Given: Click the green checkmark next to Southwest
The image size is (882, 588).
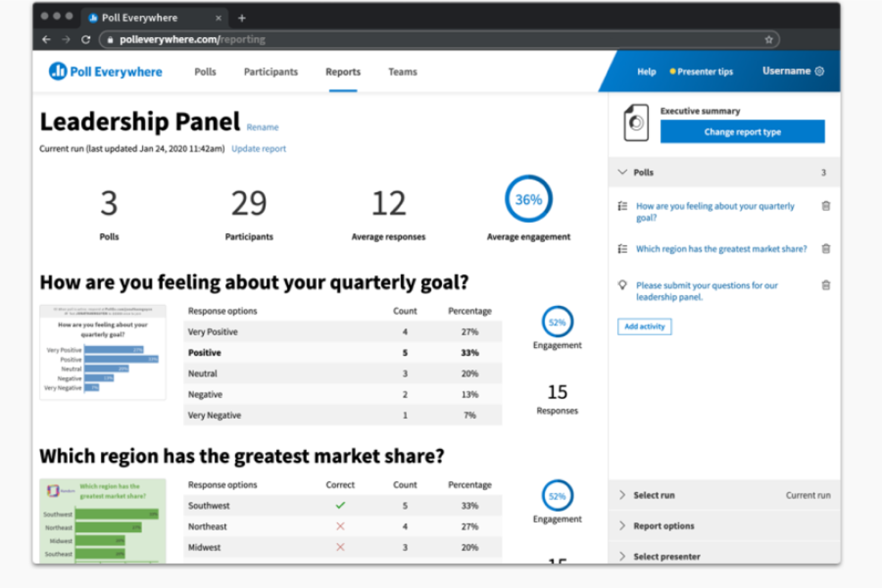Looking at the screenshot, I should click(340, 505).
